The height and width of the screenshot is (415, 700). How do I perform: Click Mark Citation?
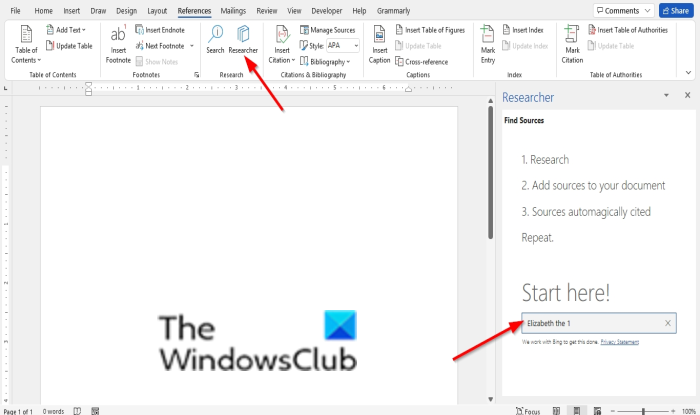click(572, 45)
